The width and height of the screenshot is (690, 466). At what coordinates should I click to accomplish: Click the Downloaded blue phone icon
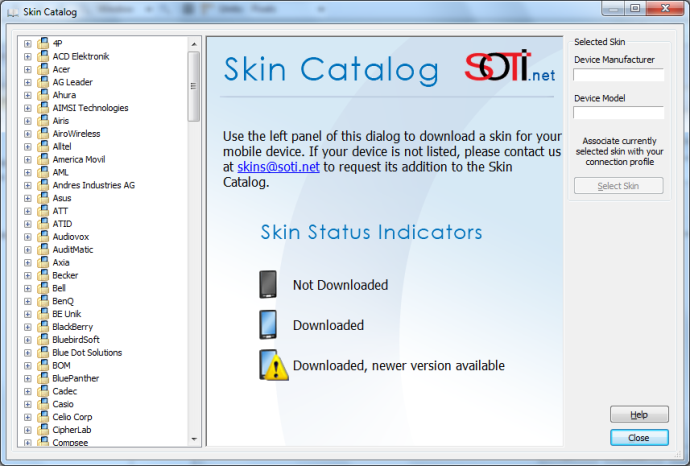point(268,324)
